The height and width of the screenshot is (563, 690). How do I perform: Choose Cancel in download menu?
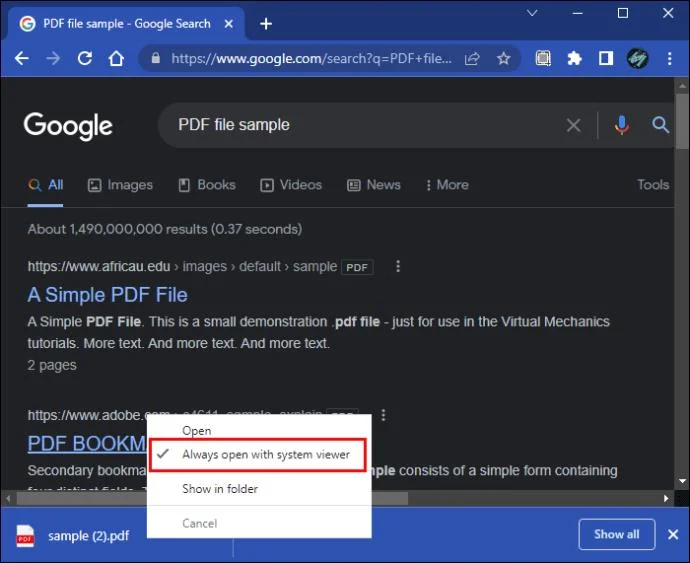[199, 524]
